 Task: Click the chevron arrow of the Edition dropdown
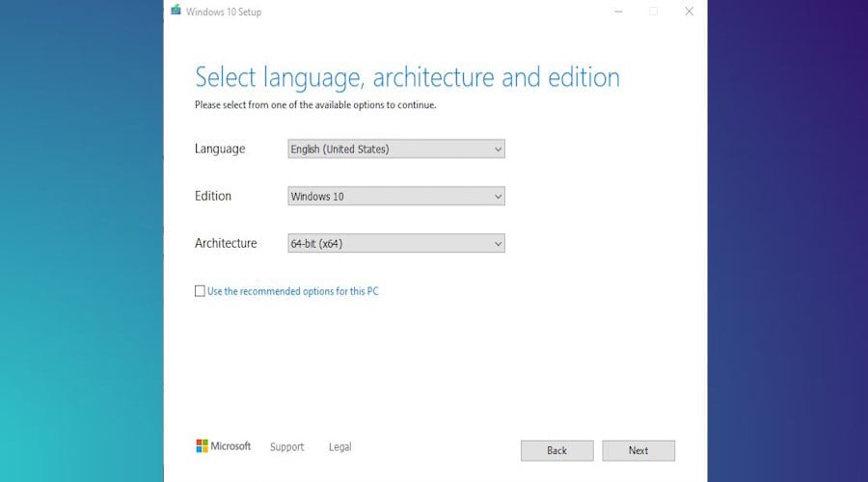tap(498, 197)
